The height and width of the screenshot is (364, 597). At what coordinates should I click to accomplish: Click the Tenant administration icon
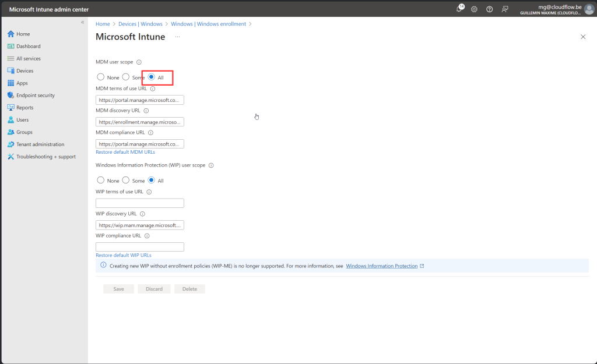(x=10, y=144)
